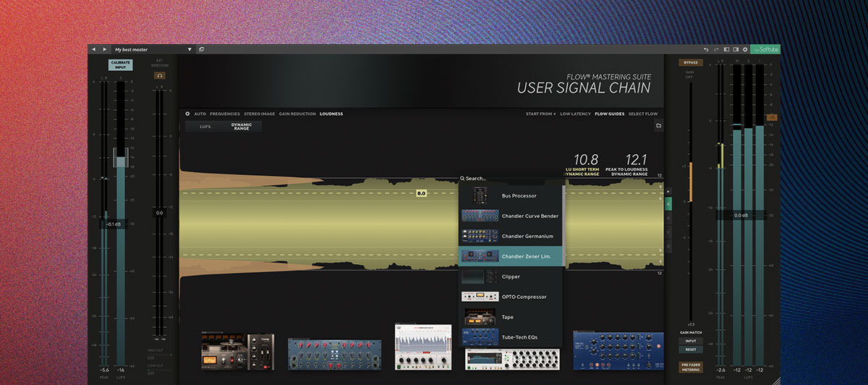The width and height of the screenshot is (868, 385).
Task: Choose Tube-Tech EQs from the list
Action: [x=510, y=337]
